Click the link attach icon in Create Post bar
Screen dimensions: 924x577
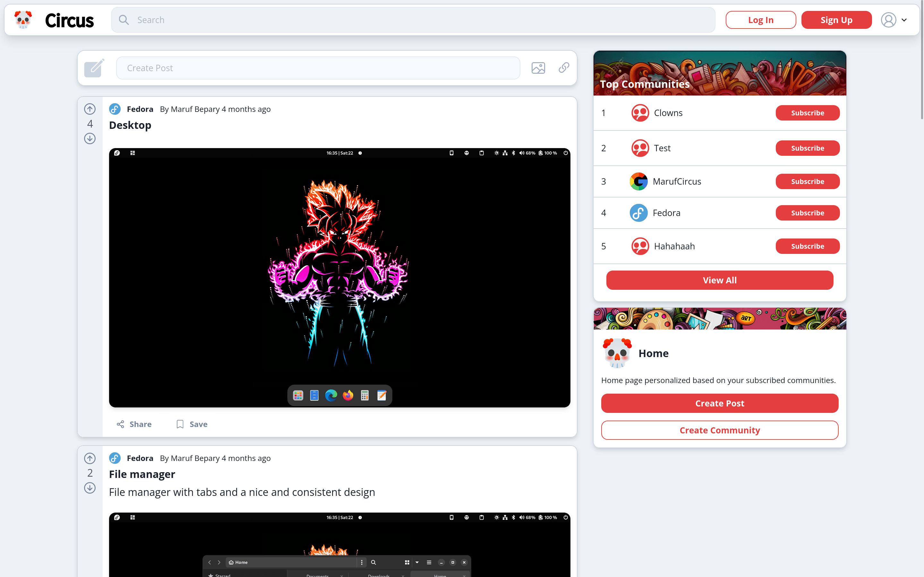point(564,68)
